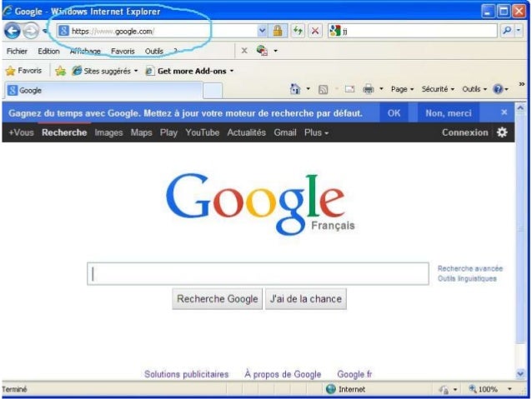Click the security padlock icon in address bar
The height and width of the screenshot is (399, 532).
[x=278, y=31]
